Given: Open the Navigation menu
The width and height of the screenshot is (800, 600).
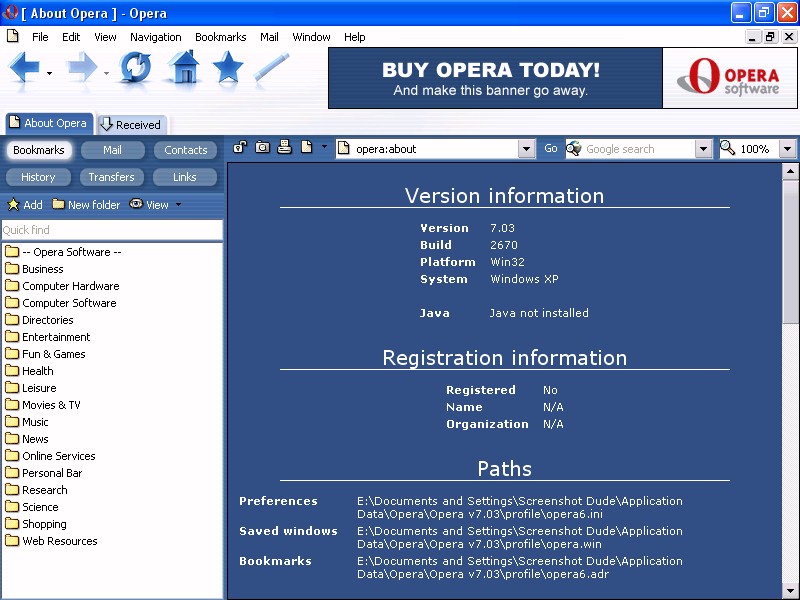Looking at the screenshot, I should click(x=155, y=37).
